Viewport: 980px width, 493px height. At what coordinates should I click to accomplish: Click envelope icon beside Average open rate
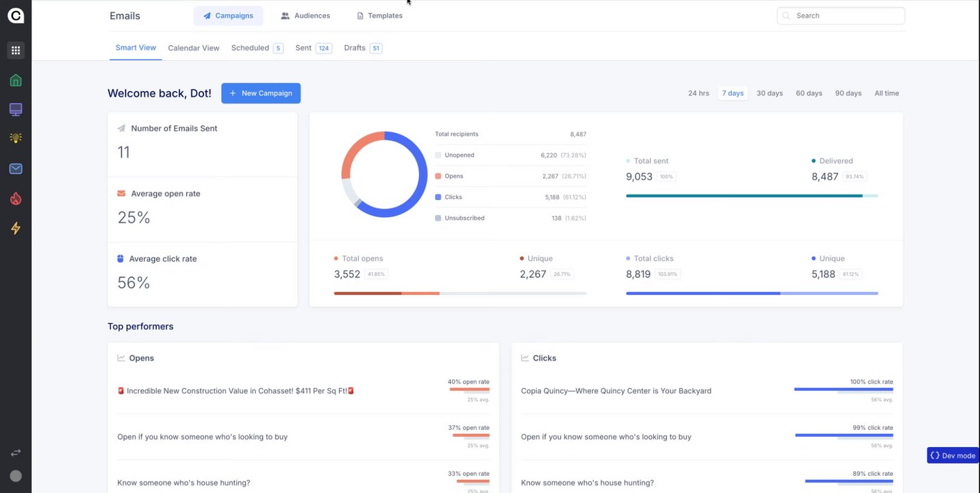pos(121,194)
